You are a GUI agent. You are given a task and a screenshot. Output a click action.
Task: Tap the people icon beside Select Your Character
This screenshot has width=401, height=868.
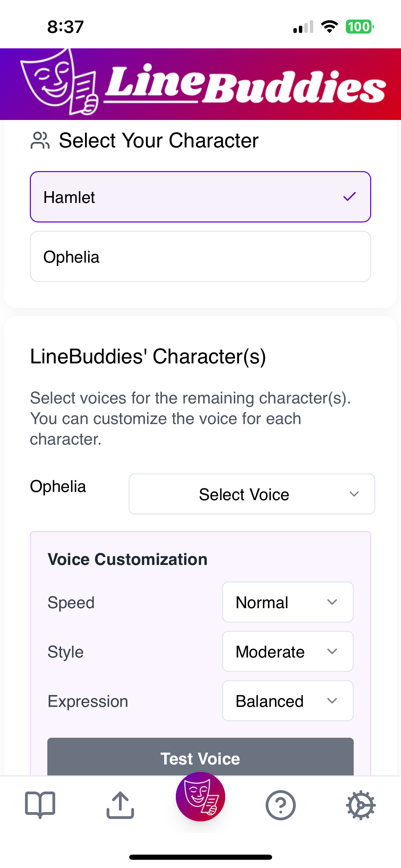[40, 141]
